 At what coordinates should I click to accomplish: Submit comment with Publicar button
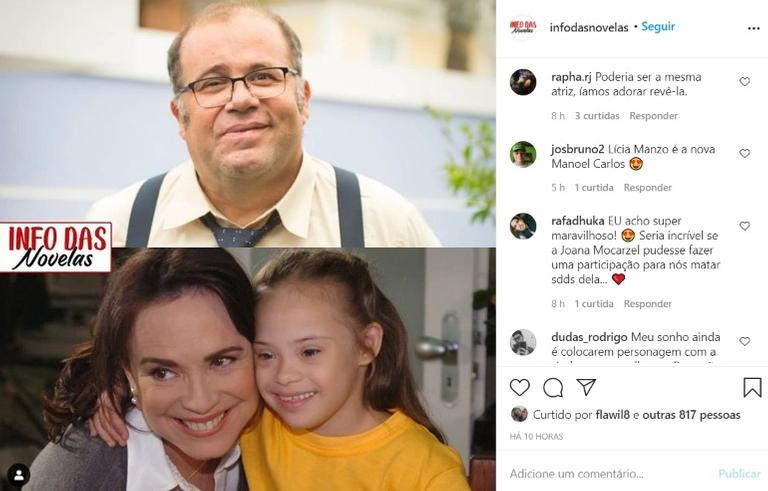coord(739,473)
